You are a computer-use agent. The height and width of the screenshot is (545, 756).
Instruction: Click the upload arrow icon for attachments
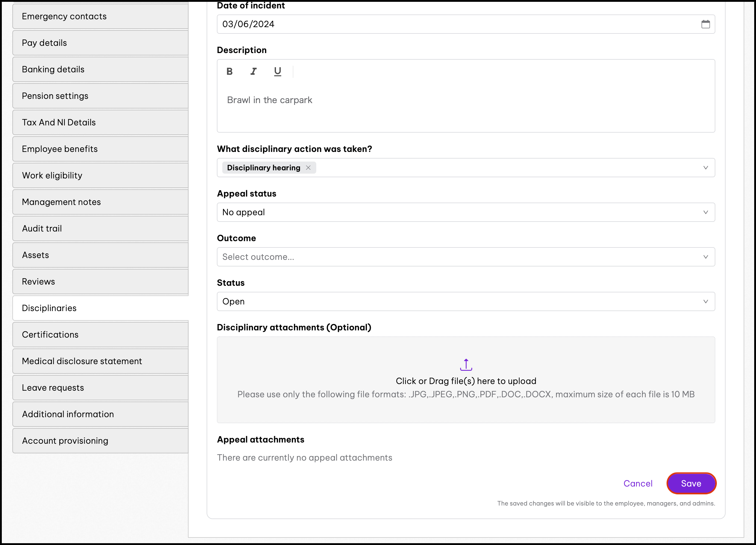(466, 365)
